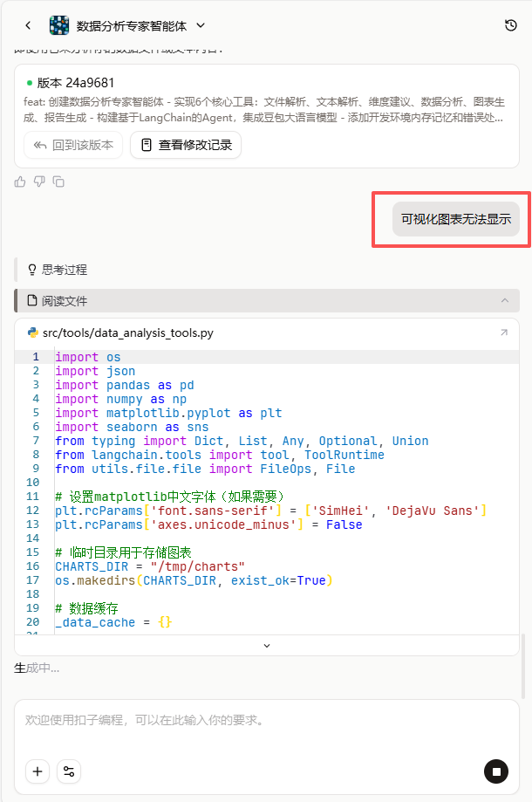Image resolution: width=532 pixels, height=802 pixels.
Task: Expand the 思考过程 section
Action: pos(64,270)
